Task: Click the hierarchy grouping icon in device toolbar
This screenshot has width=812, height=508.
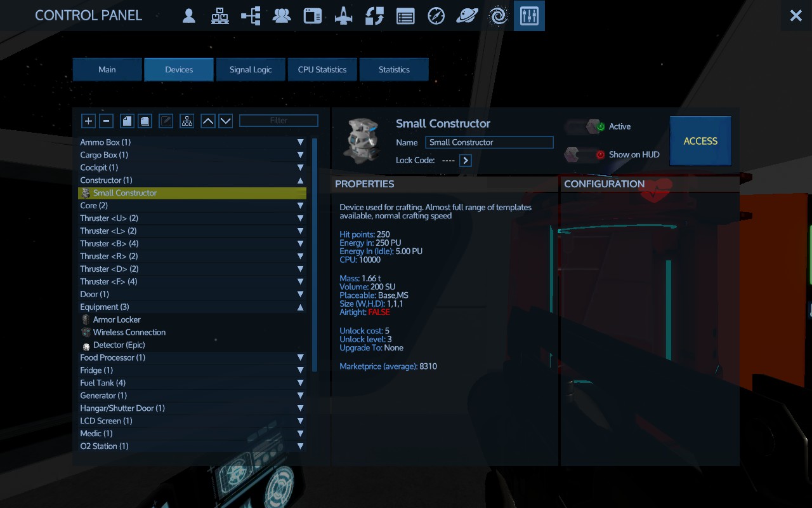Action: tap(187, 121)
